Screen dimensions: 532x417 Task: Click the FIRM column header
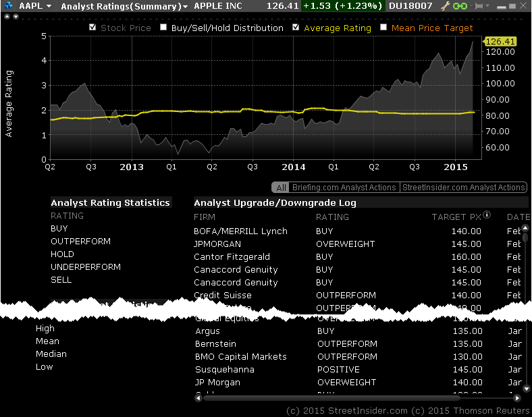click(205, 217)
